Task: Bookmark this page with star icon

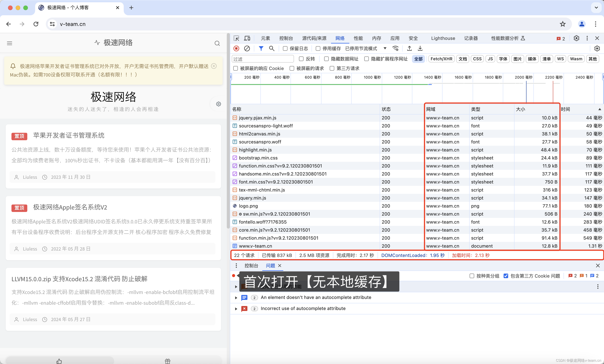Action: (x=563, y=24)
